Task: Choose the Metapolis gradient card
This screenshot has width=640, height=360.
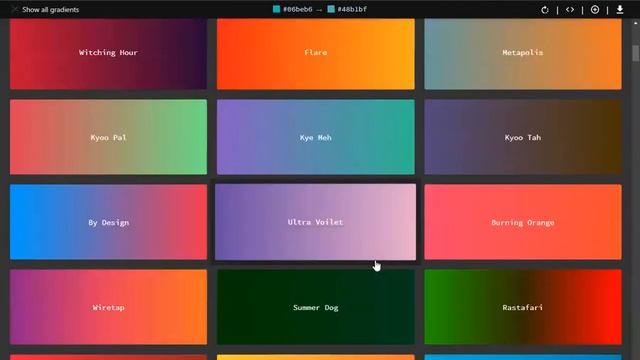Action: point(523,54)
